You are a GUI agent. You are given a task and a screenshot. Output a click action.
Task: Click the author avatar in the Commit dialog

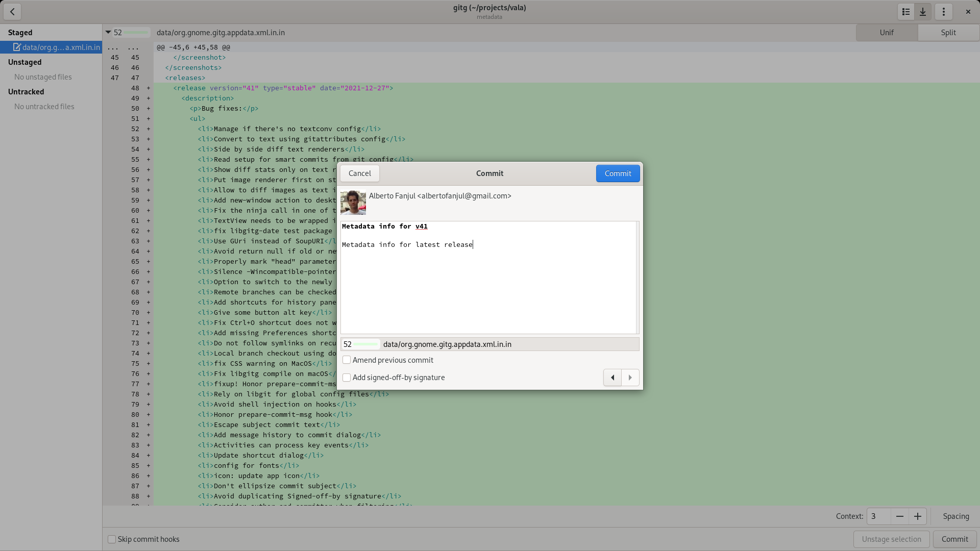(353, 203)
